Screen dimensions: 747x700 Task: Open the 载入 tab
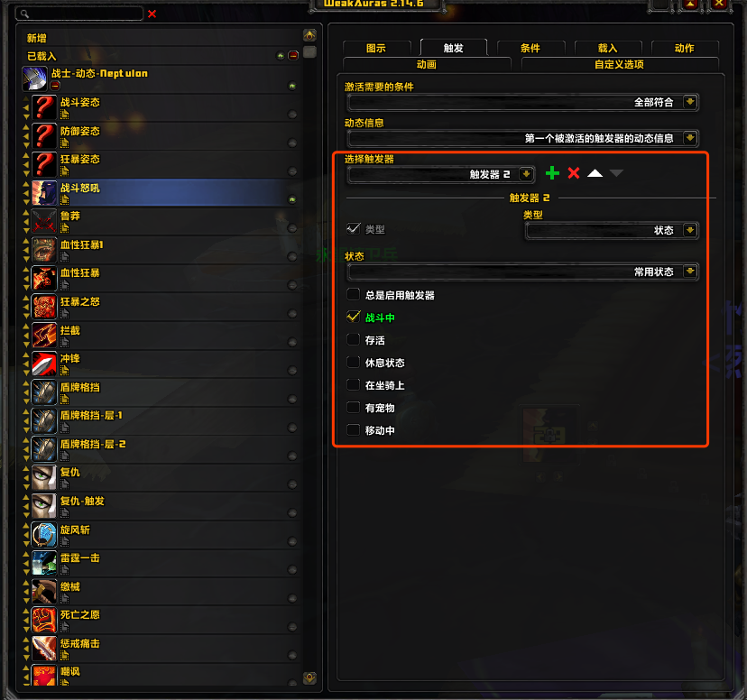point(607,48)
